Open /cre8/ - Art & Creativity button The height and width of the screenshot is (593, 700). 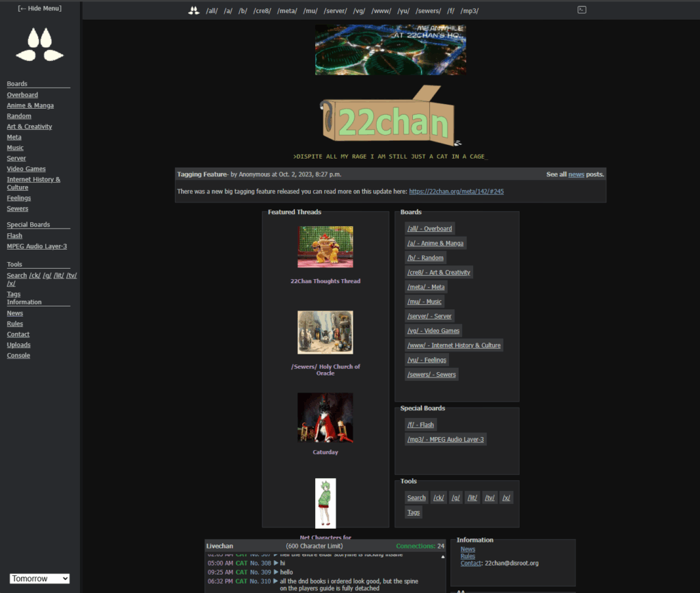(x=439, y=272)
